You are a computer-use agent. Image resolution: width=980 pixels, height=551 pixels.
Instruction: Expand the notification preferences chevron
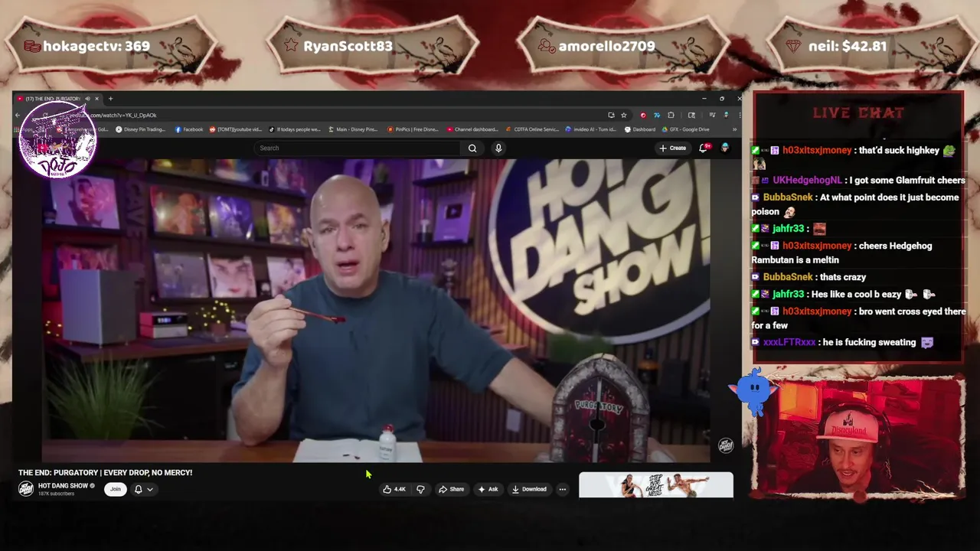point(150,489)
